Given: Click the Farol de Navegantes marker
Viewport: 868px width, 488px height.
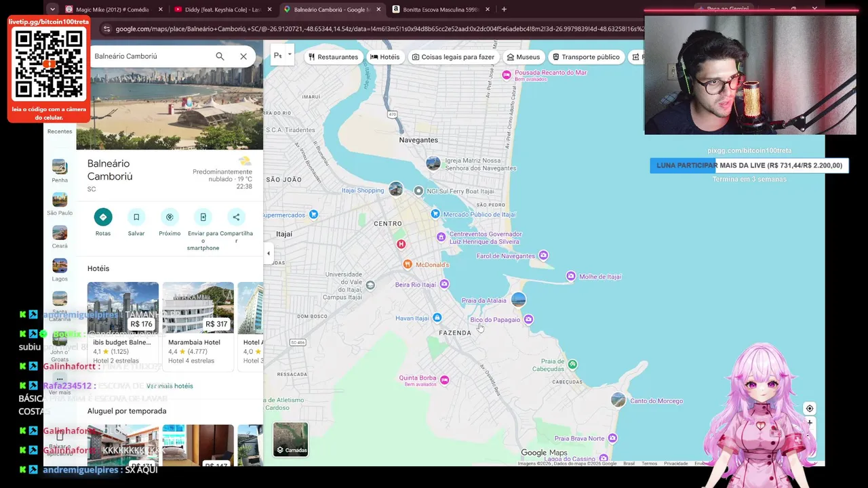Looking at the screenshot, I should point(543,256).
